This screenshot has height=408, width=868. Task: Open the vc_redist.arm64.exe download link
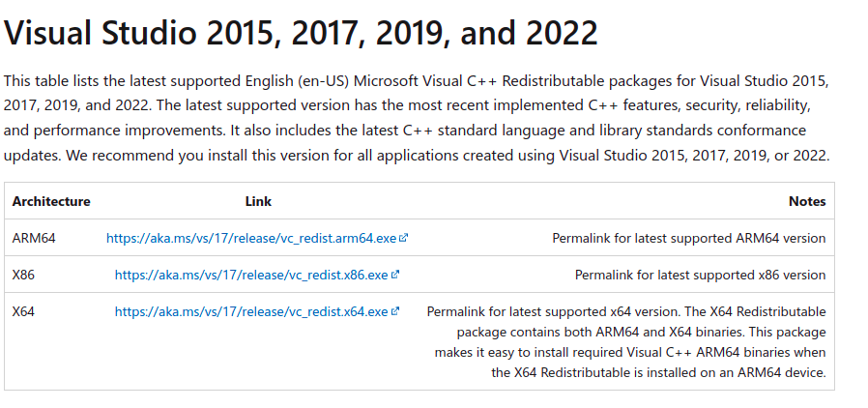[251, 238]
